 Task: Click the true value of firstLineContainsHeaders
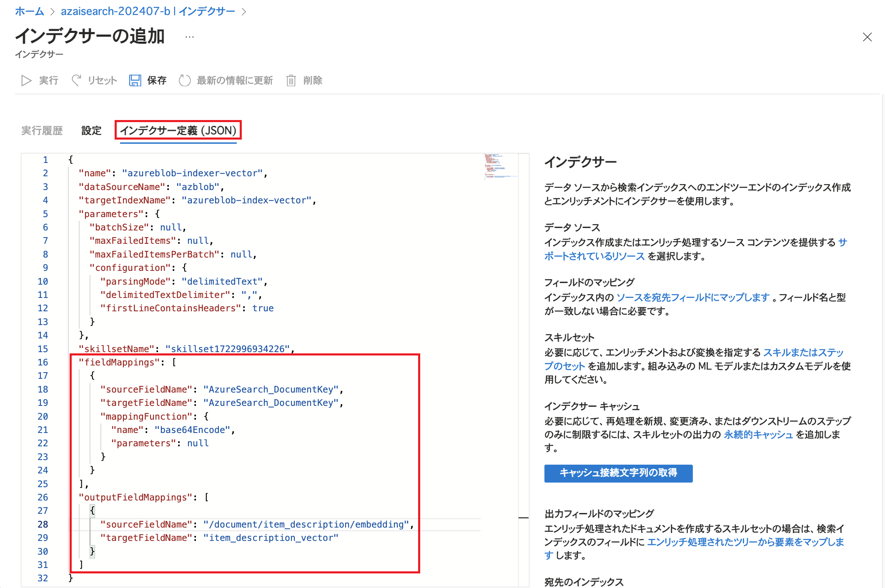[x=263, y=308]
